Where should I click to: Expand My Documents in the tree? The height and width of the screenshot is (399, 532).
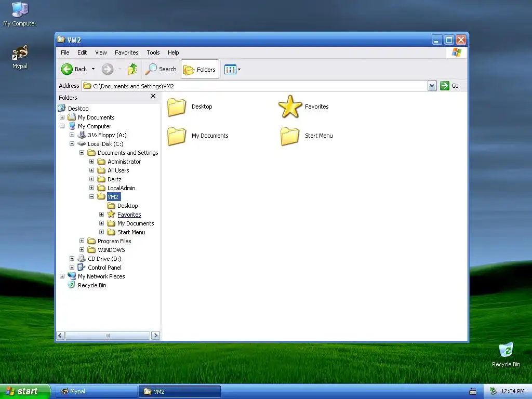[62, 117]
